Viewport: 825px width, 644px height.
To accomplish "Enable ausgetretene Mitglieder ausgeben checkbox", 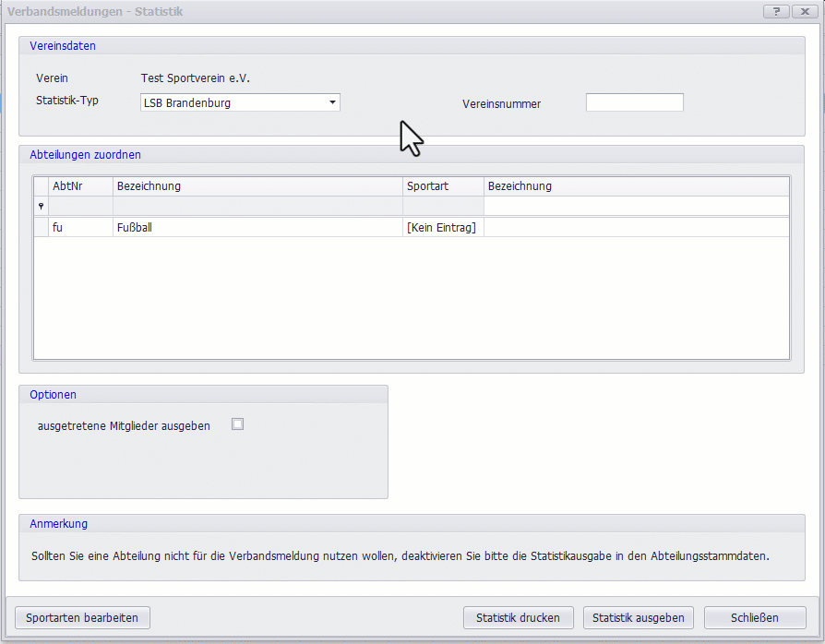I will click(237, 424).
